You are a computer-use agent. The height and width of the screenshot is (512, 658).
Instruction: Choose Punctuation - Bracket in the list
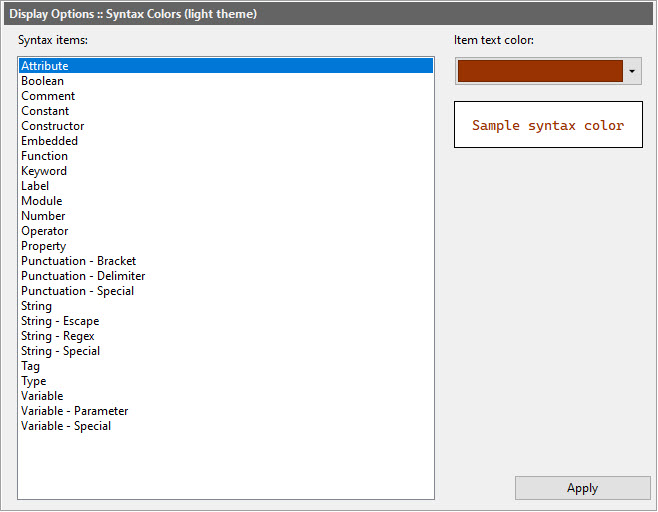point(226,261)
